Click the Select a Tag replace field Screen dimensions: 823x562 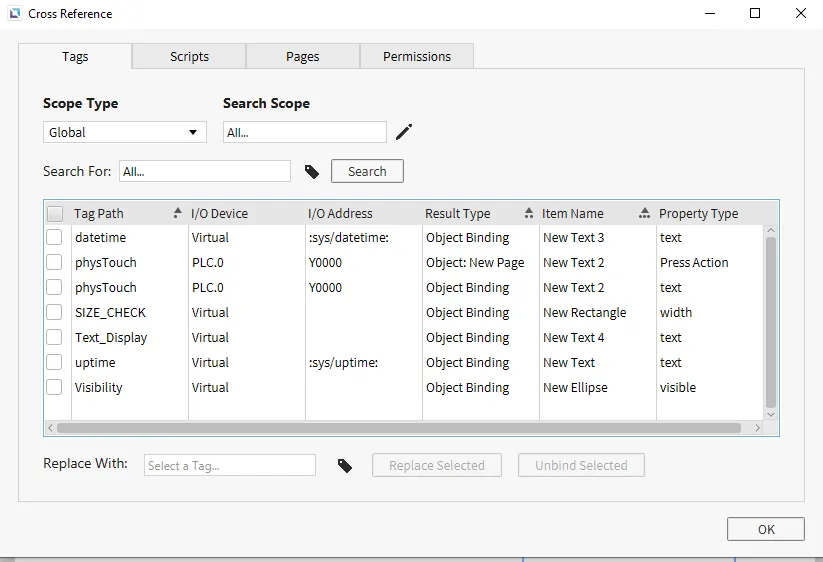pyautogui.click(x=229, y=466)
